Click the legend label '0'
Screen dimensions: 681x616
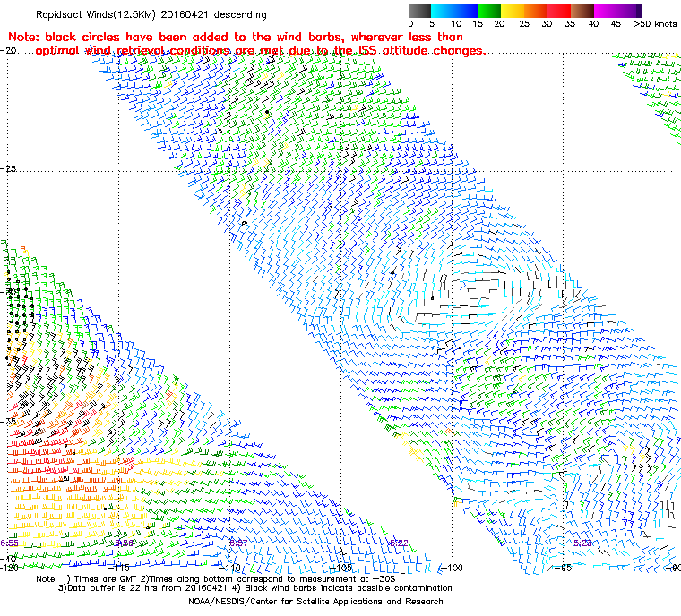coord(410,24)
